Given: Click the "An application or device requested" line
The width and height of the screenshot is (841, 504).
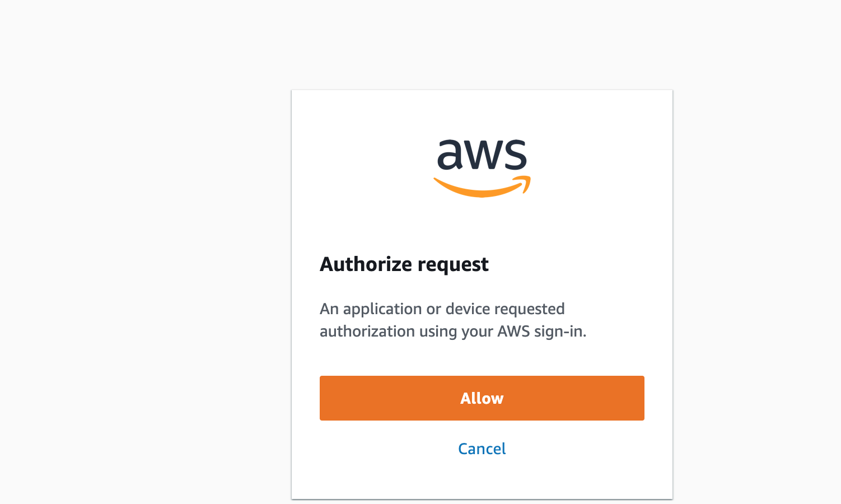Looking at the screenshot, I should pyautogui.click(x=442, y=309).
